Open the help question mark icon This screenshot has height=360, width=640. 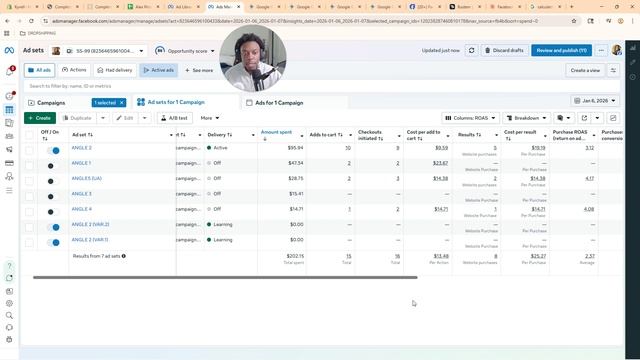tap(9, 266)
